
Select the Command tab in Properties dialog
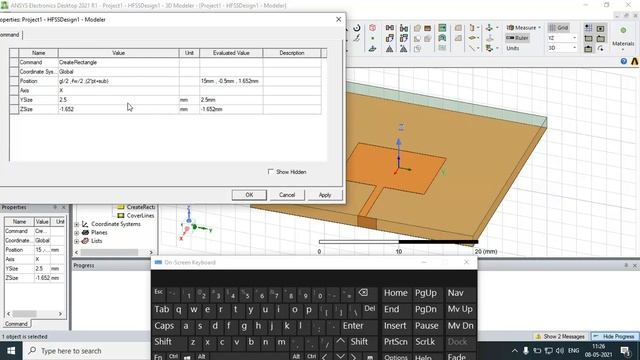click(x=10, y=35)
